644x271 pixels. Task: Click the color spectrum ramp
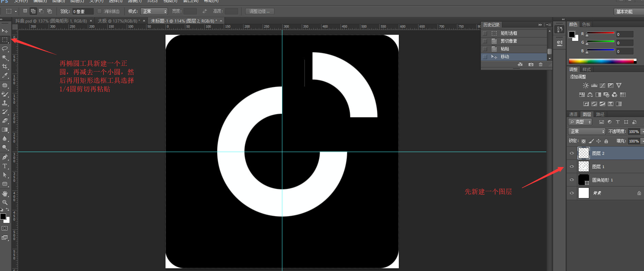coord(602,61)
